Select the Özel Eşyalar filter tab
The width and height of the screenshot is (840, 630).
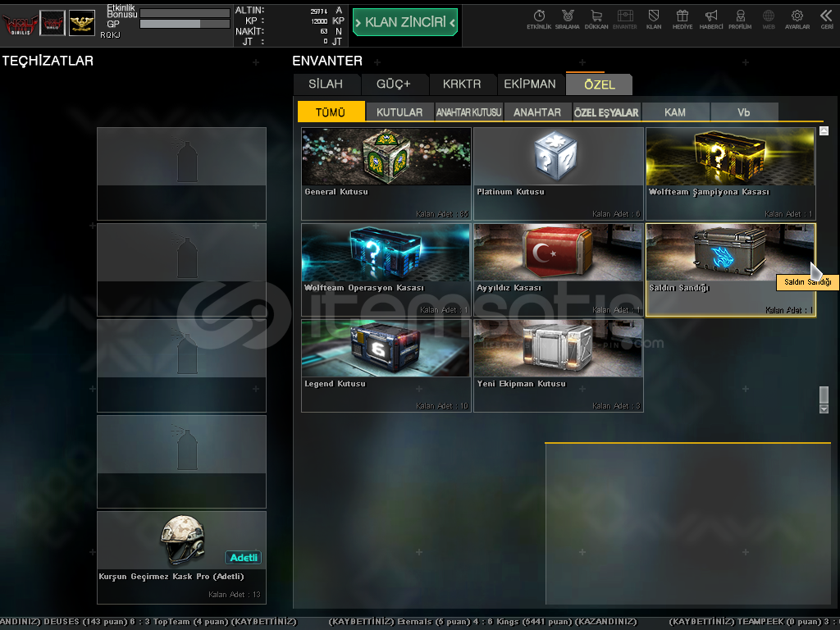pos(606,112)
